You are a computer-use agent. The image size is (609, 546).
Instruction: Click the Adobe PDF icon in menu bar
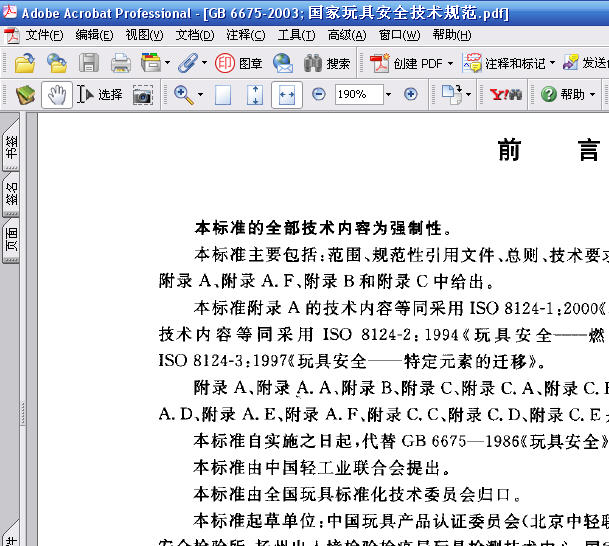tap(11, 35)
